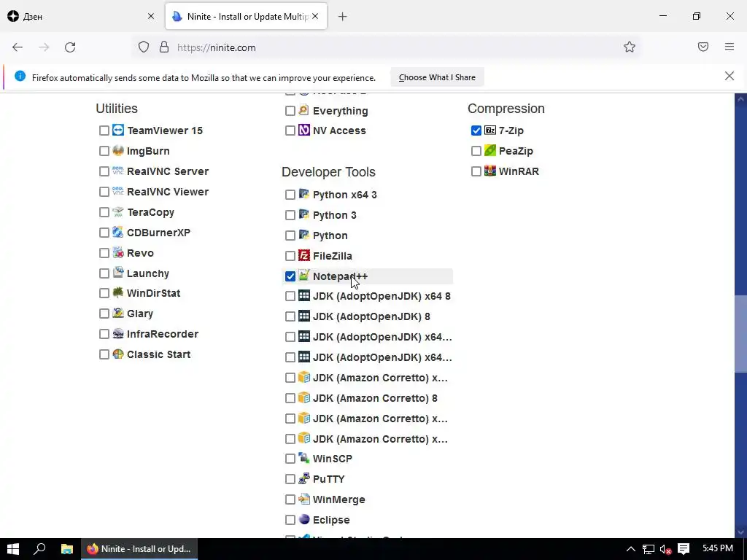This screenshot has height=560, width=747.
Task: Open a new tab with plus button
Action: click(x=343, y=17)
